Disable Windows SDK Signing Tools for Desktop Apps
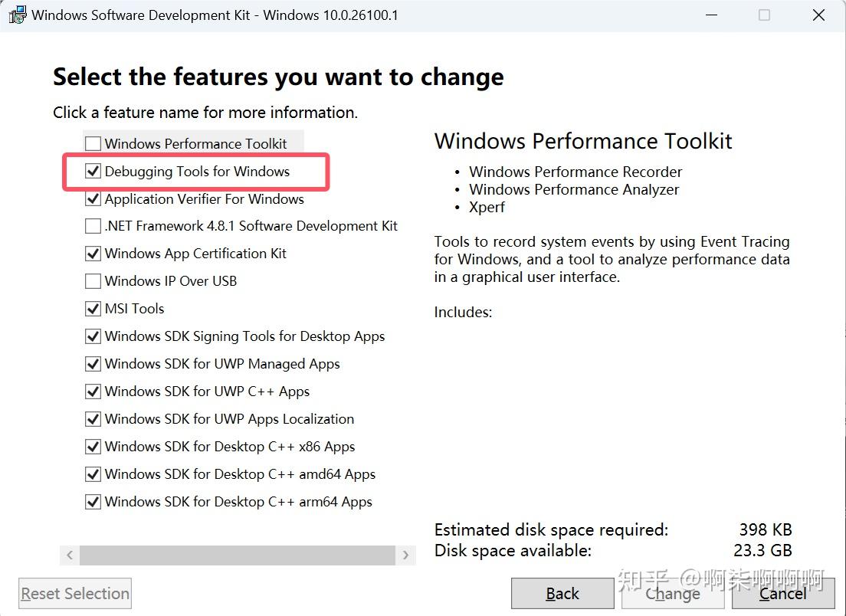Image resolution: width=846 pixels, height=616 pixels. pyautogui.click(x=93, y=336)
